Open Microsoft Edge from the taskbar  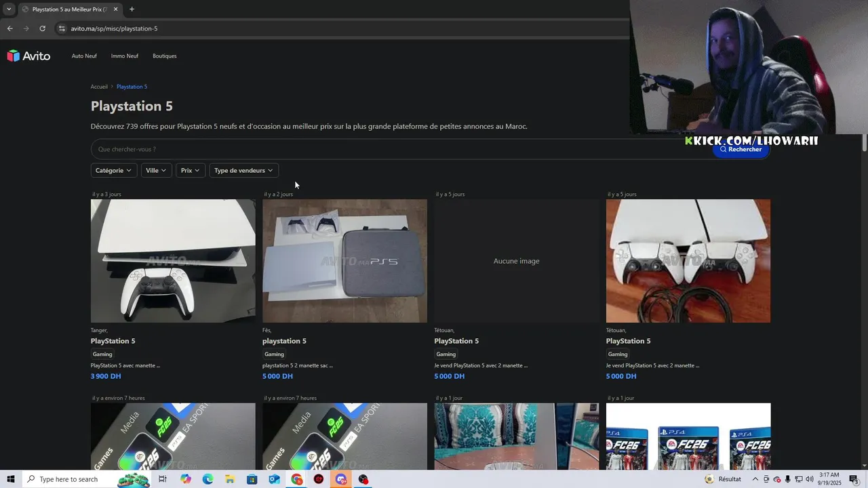pyautogui.click(x=208, y=479)
